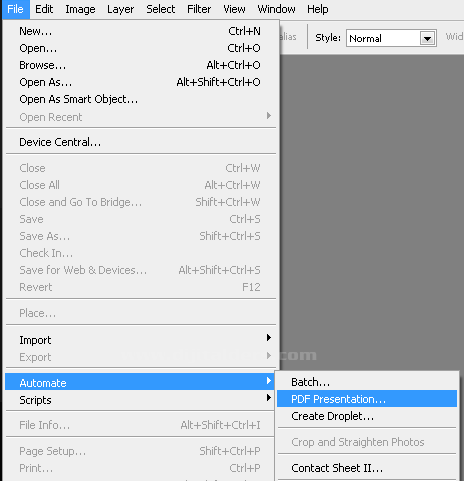The image size is (464, 481).
Task: Open Device Central from File menu
Action: pos(141,142)
